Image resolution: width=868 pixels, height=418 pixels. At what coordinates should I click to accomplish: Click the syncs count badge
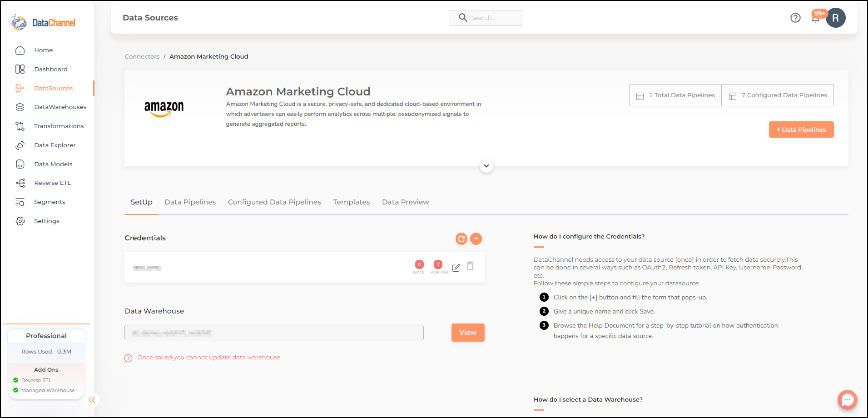pyautogui.click(x=419, y=264)
